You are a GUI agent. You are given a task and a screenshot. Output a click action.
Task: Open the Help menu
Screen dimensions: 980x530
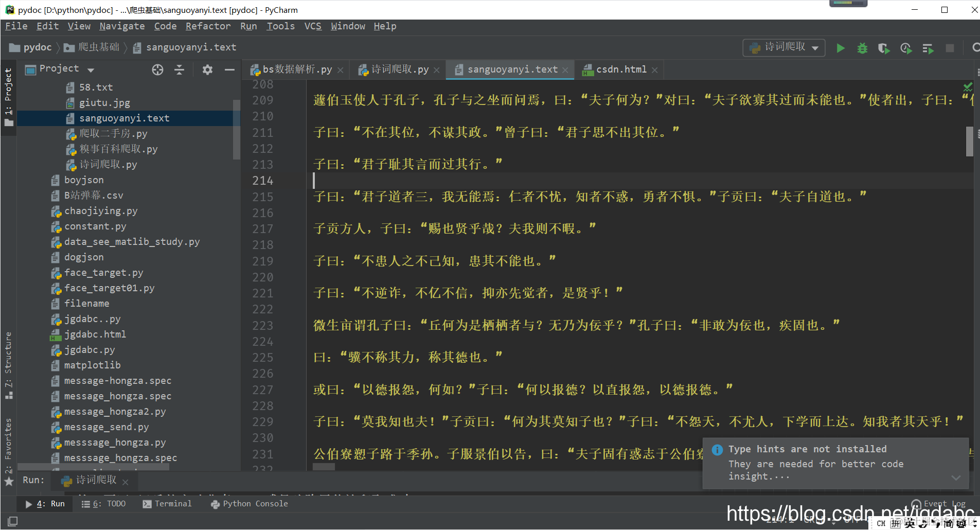click(385, 26)
